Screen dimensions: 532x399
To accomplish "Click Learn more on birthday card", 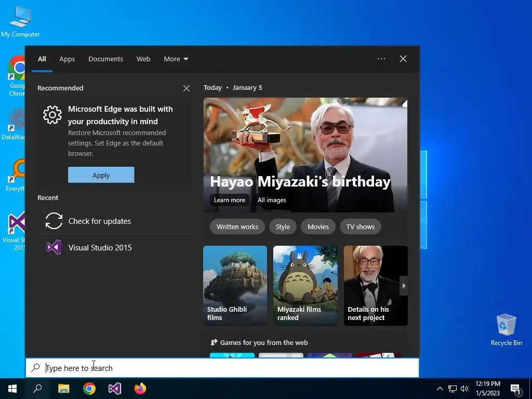I will tap(229, 200).
